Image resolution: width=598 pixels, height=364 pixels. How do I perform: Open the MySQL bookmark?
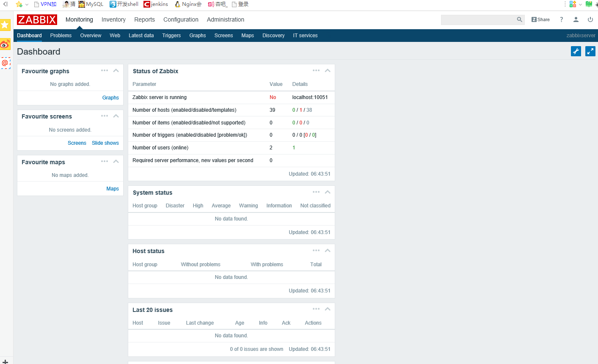coord(91,4)
